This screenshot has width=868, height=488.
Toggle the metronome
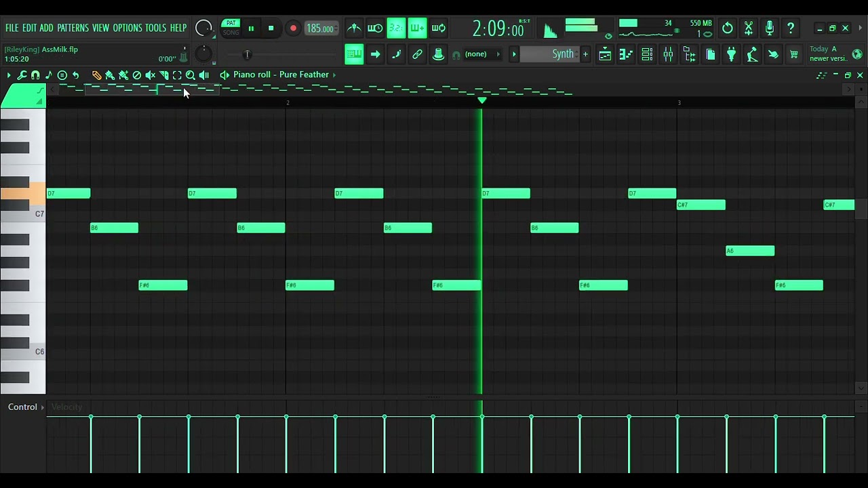[x=354, y=28]
